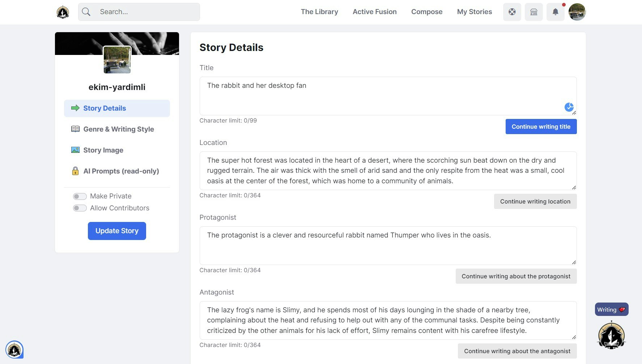Image resolution: width=642 pixels, height=364 pixels.
Task: Click Continue writing location
Action: 535,201
